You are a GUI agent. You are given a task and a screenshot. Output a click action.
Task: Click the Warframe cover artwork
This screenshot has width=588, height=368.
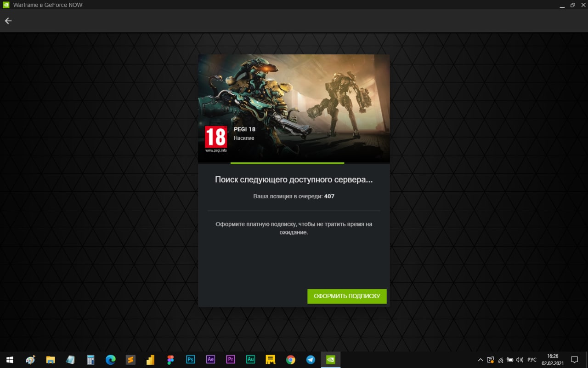pyautogui.click(x=294, y=108)
